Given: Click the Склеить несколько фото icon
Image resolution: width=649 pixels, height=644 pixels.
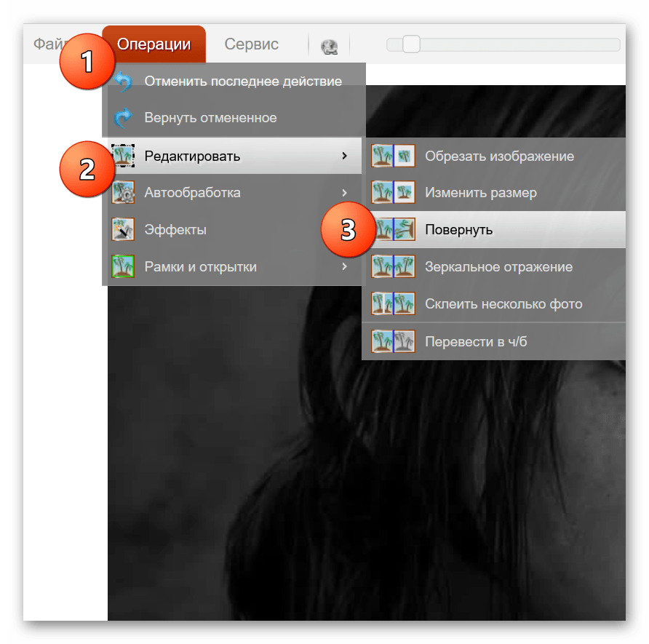Looking at the screenshot, I should click(x=393, y=303).
